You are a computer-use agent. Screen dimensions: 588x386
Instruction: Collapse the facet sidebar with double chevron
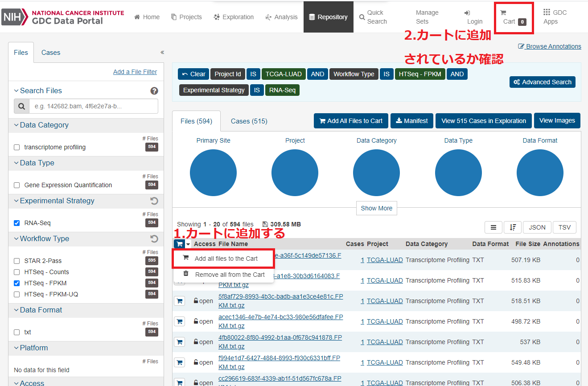(162, 52)
